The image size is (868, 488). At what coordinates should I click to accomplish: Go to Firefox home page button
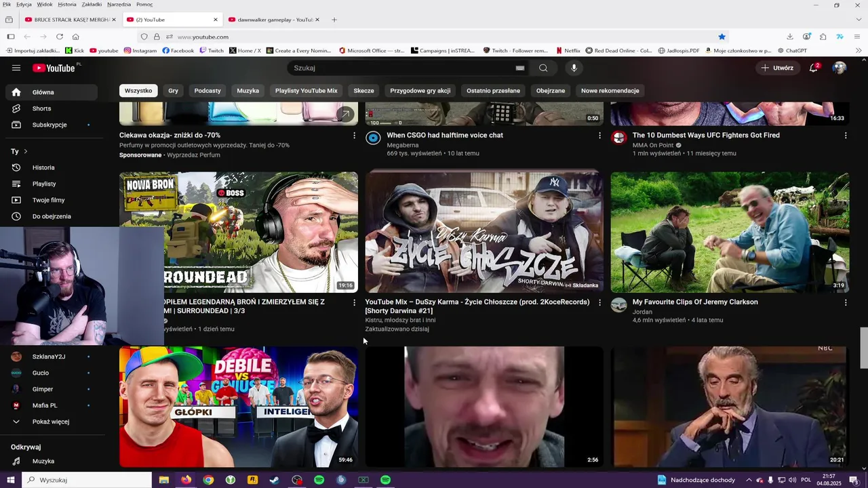[x=76, y=37]
